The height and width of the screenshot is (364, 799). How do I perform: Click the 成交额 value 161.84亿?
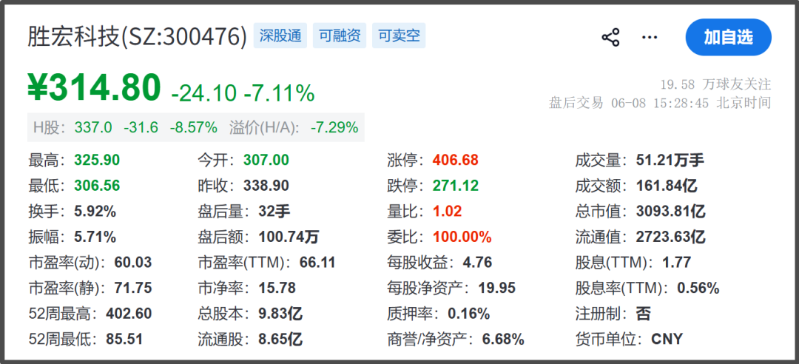coord(667,186)
